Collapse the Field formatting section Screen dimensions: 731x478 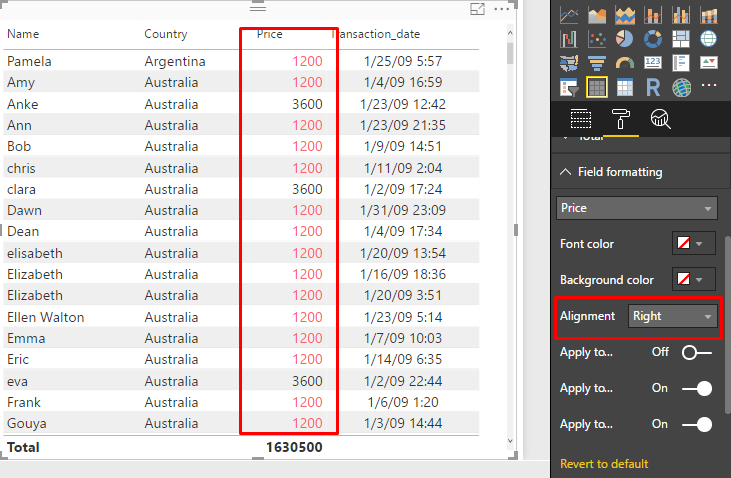click(x=566, y=172)
